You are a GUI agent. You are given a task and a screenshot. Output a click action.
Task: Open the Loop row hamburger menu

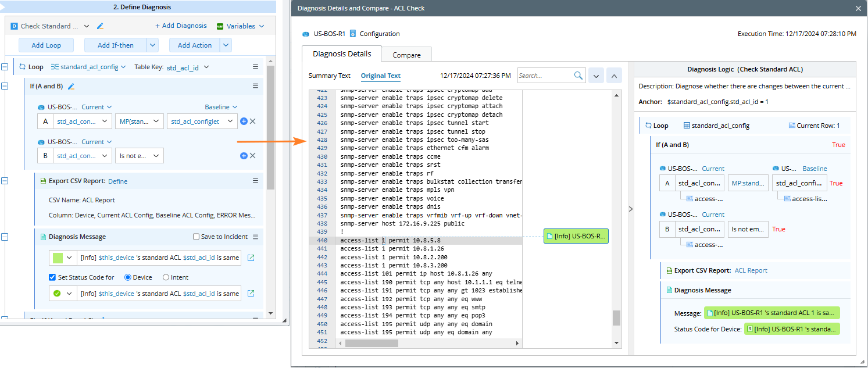(x=255, y=67)
